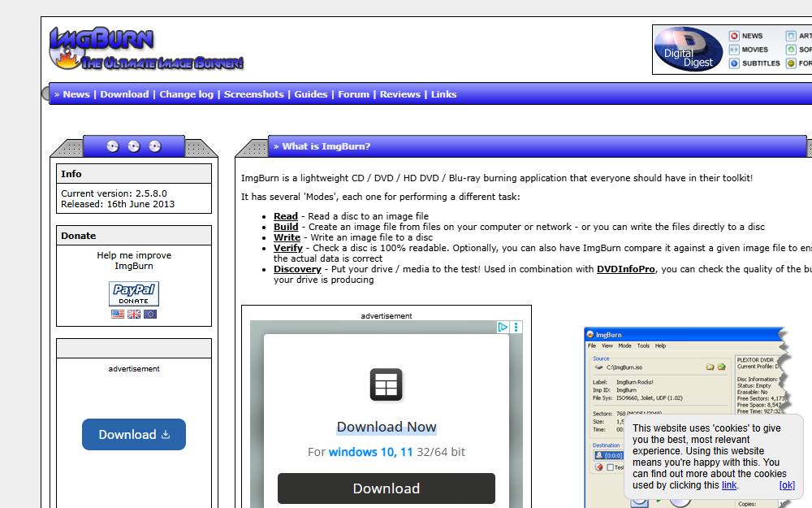The height and width of the screenshot is (508, 812).
Task: Open the Discovery mode link
Action: click(x=297, y=269)
